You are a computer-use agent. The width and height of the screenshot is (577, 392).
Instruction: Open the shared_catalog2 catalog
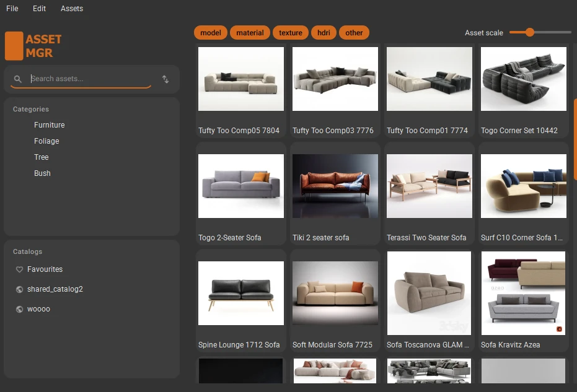(55, 289)
